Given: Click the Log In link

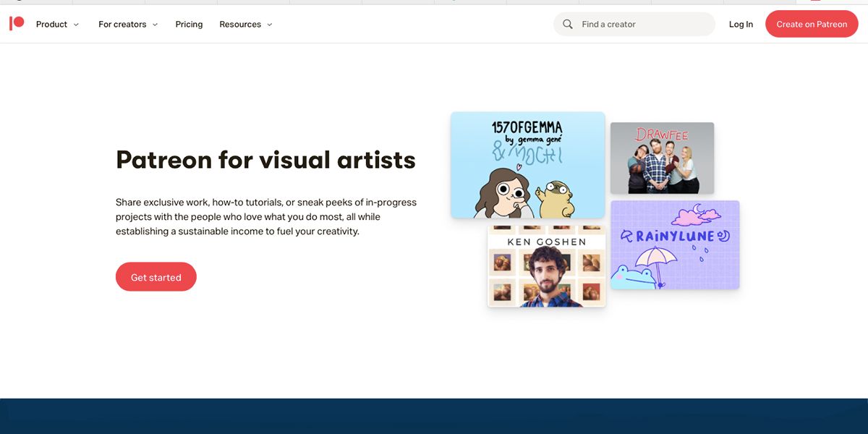Looking at the screenshot, I should click(741, 24).
